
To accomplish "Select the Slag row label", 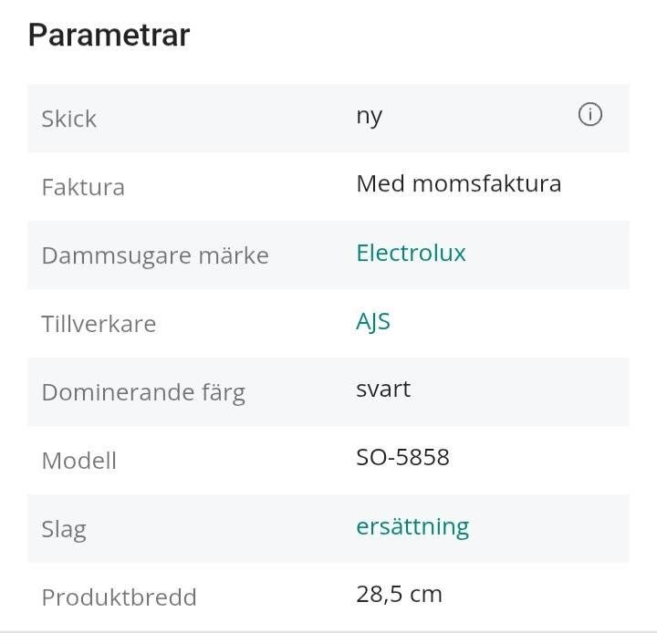I will coord(64,529).
